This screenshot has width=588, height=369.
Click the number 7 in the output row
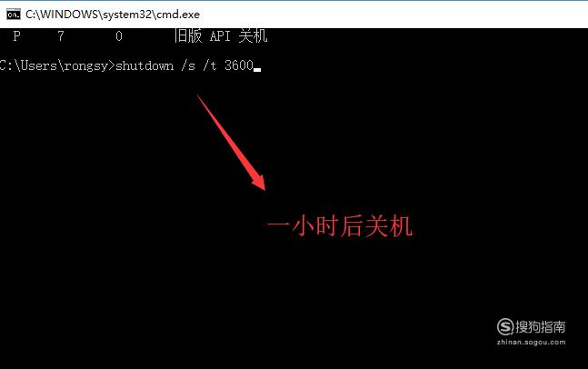coord(60,36)
